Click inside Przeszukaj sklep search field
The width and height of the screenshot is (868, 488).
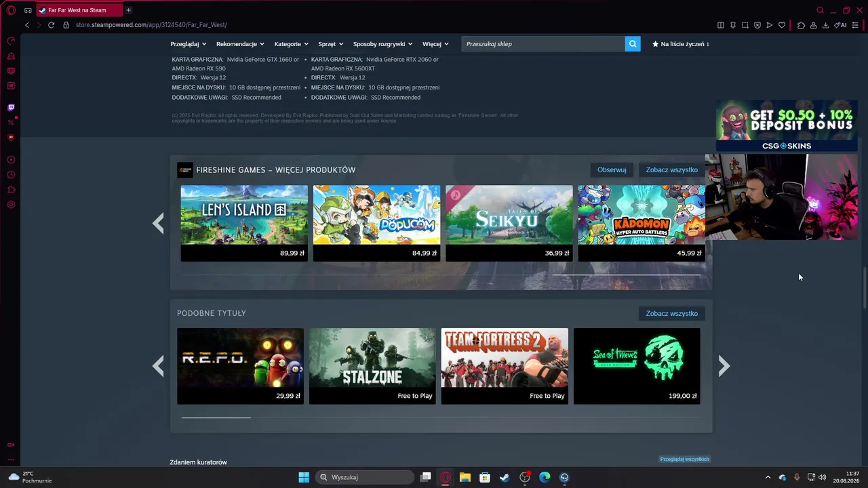pos(543,44)
